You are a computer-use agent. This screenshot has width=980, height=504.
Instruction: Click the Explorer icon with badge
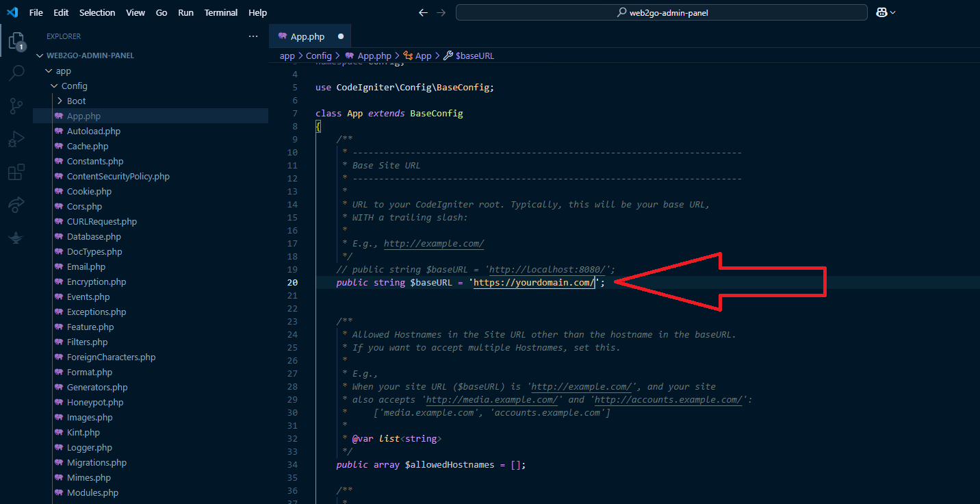coord(16,41)
